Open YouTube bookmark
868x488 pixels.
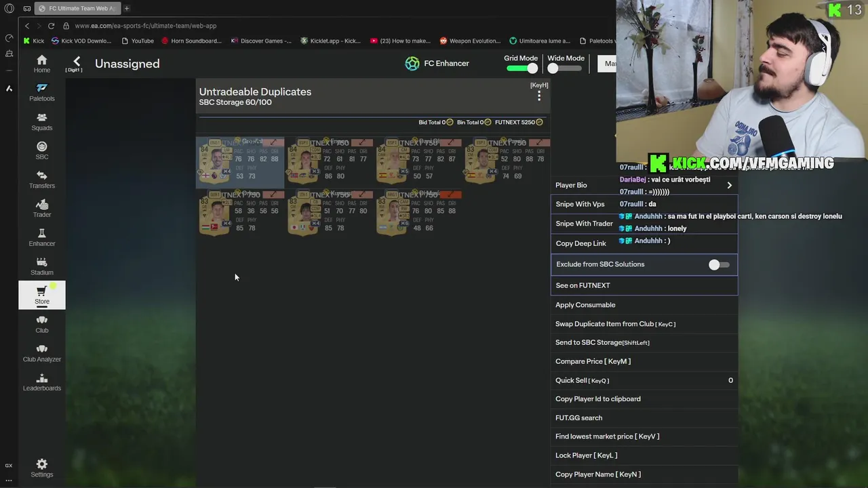point(138,41)
